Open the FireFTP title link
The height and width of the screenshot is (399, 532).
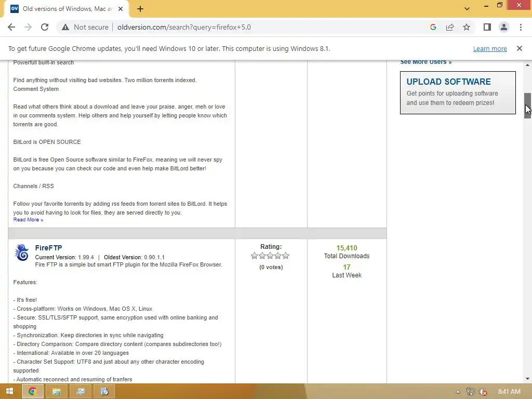click(x=48, y=248)
